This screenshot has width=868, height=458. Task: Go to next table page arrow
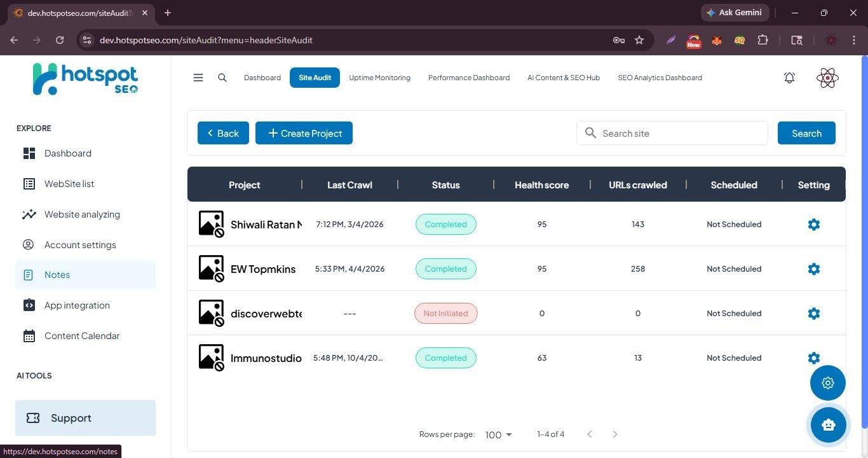point(614,434)
